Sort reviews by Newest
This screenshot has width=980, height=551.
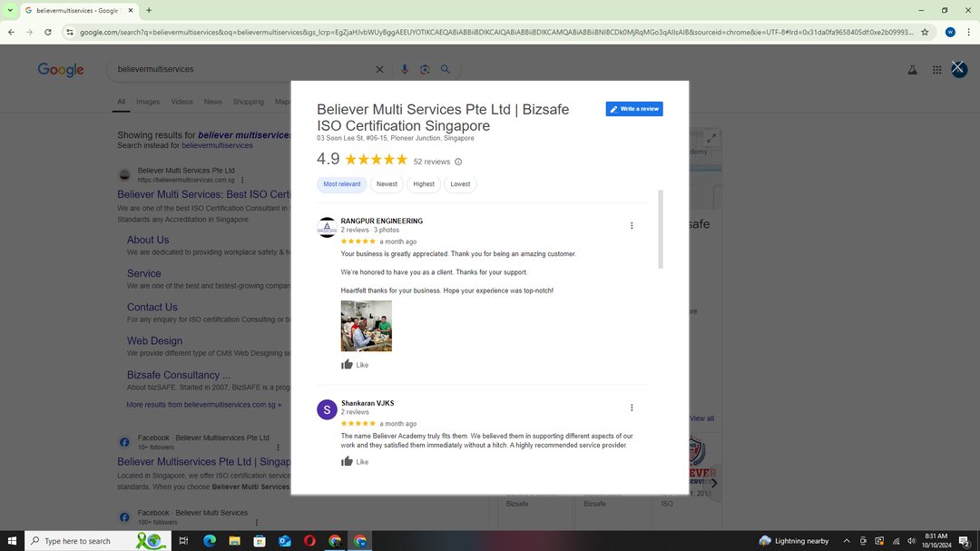tap(387, 184)
